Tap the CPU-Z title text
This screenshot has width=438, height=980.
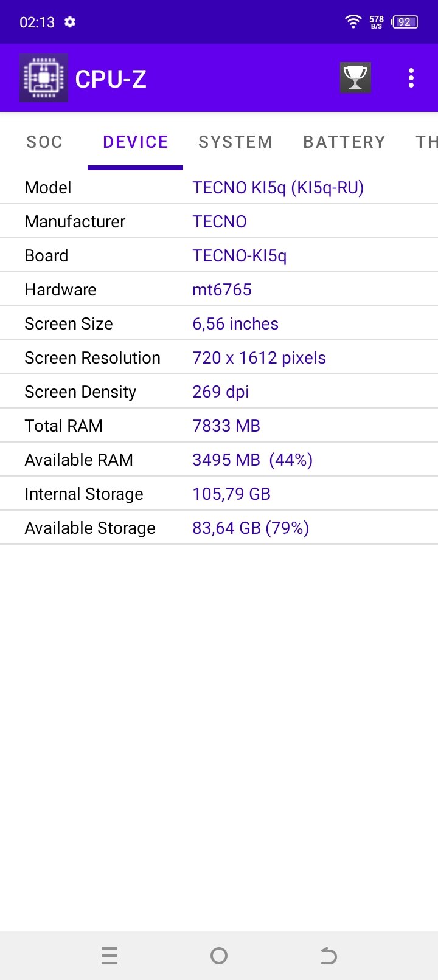click(x=111, y=80)
